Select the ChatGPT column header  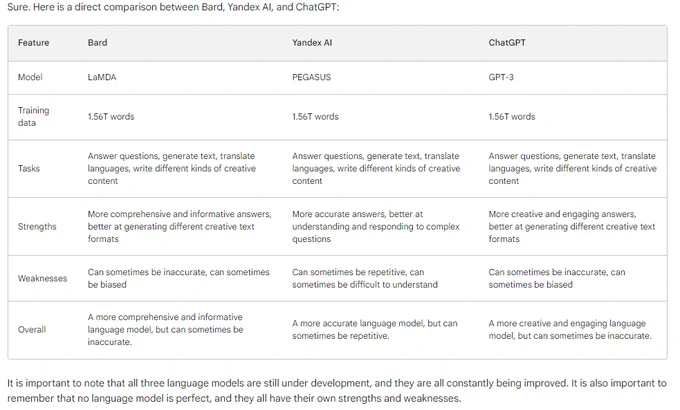click(x=507, y=43)
